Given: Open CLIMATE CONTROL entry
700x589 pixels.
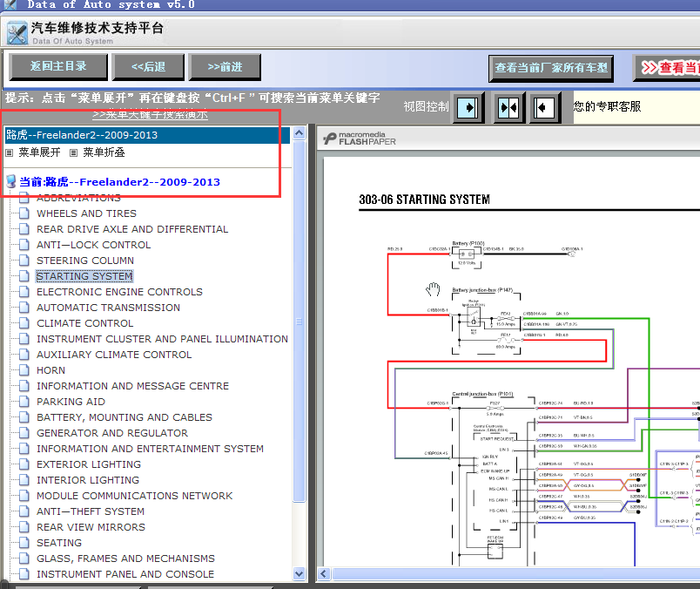Looking at the screenshot, I should [x=84, y=323].
